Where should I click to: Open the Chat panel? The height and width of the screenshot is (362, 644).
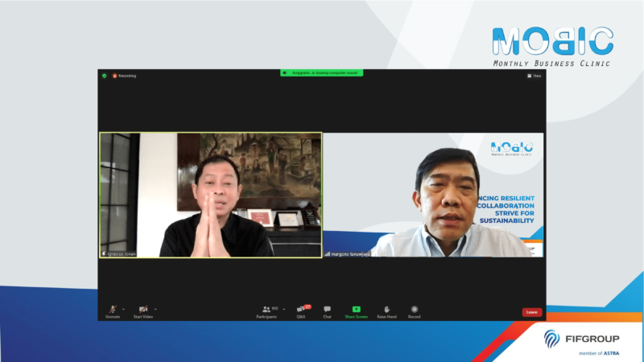(x=327, y=311)
